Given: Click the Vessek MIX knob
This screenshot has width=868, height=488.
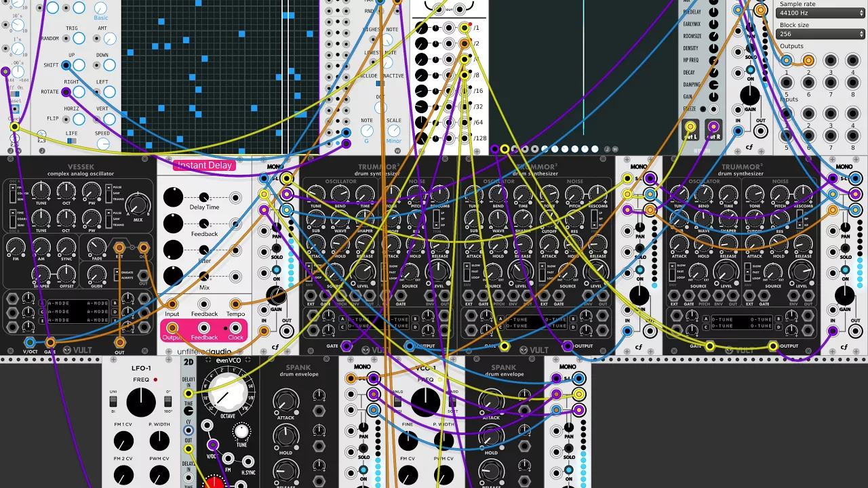Looking at the screenshot, I should coord(138,204).
